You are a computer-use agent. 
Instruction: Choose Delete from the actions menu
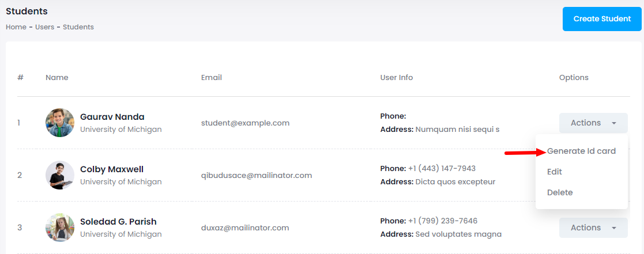pyautogui.click(x=560, y=192)
